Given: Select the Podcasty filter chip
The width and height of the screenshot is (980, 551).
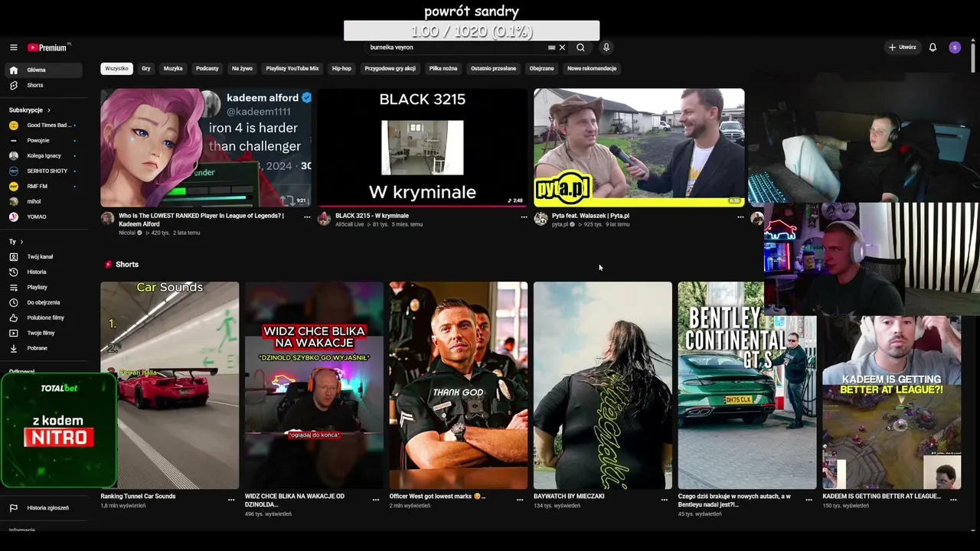Looking at the screenshot, I should pyautogui.click(x=207, y=69).
